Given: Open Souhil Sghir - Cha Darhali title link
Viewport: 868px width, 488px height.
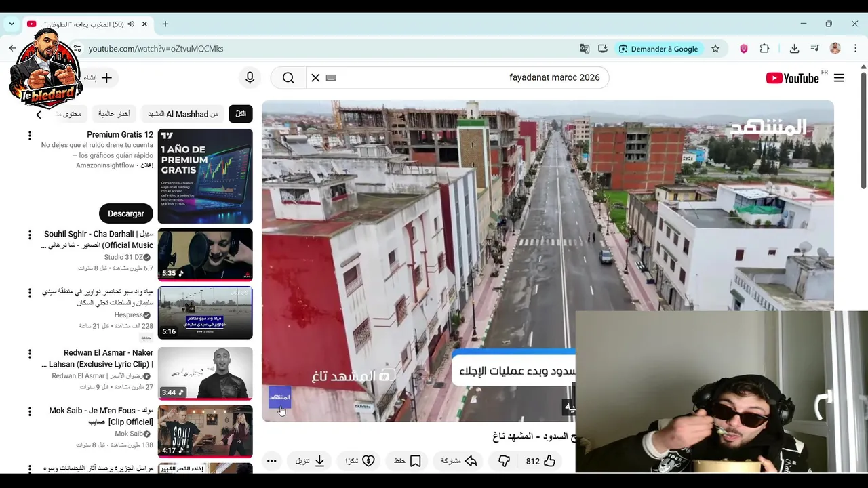Looking at the screenshot, I should pos(98,240).
